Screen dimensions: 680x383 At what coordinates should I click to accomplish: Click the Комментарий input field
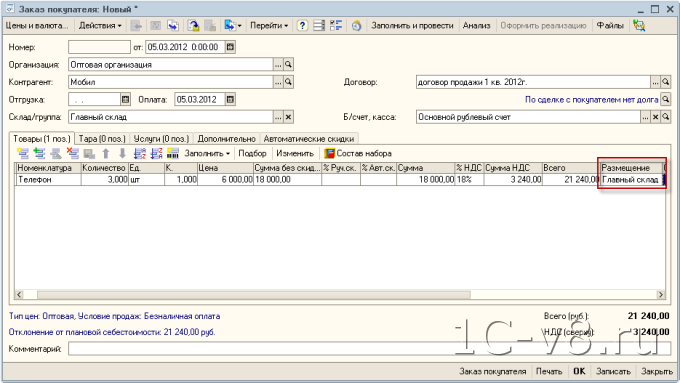[369, 348]
